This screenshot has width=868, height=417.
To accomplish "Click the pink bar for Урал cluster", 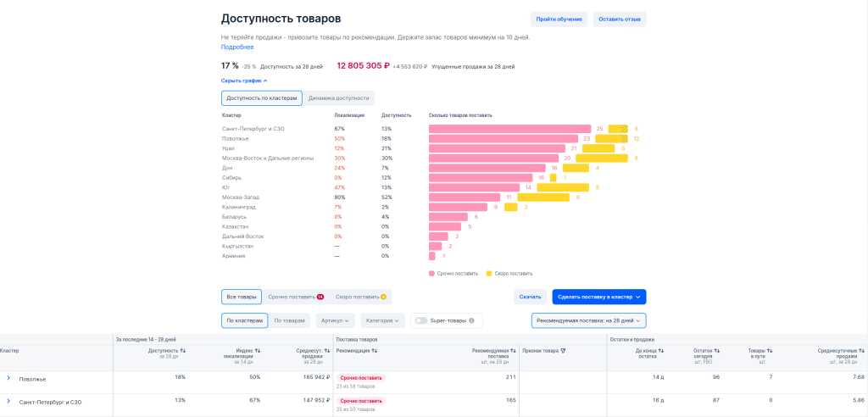I will tap(497, 148).
